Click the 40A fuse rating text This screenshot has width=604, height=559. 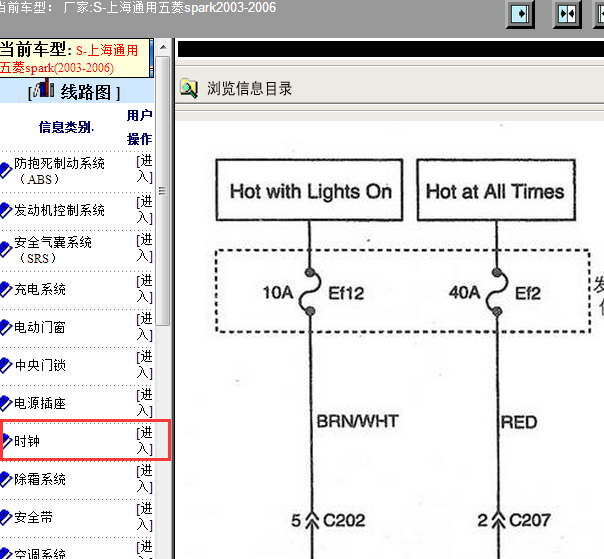[x=465, y=292]
